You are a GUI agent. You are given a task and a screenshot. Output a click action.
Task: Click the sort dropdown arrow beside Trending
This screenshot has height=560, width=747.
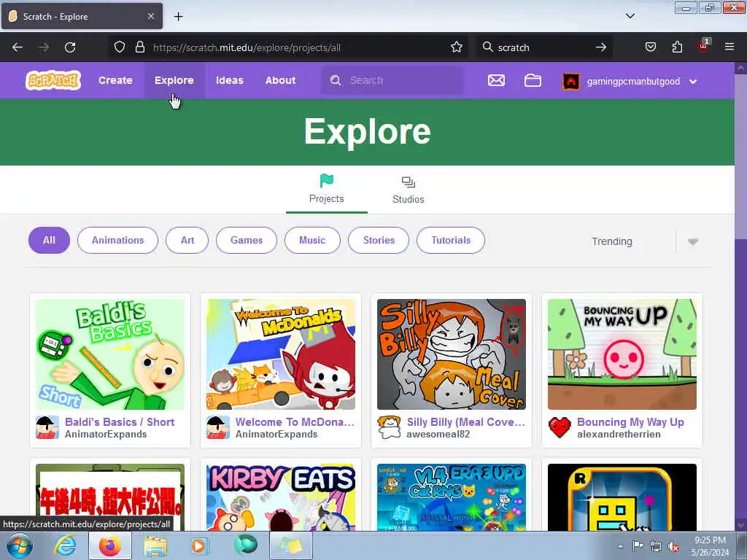(x=693, y=242)
